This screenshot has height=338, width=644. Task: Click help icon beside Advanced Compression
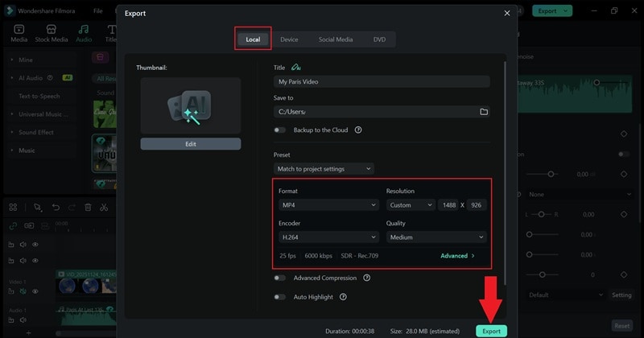pyautogui.click(x=367, y=278)
